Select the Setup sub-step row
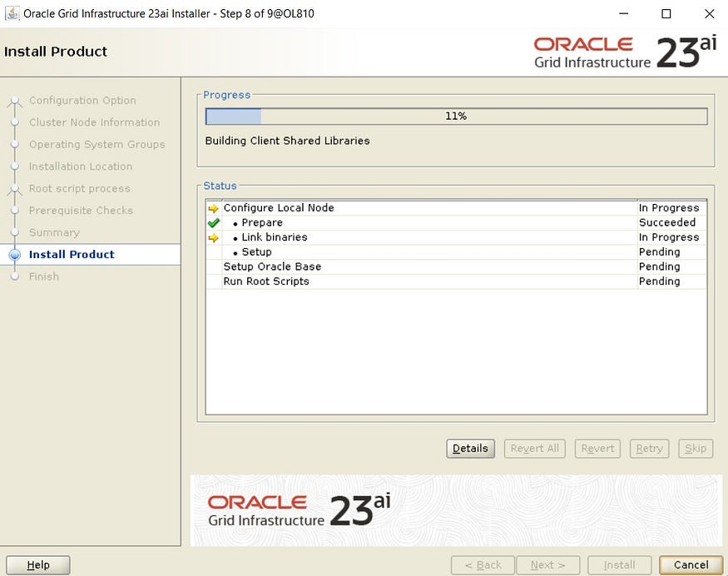728x576 pixels. [457, 251]
